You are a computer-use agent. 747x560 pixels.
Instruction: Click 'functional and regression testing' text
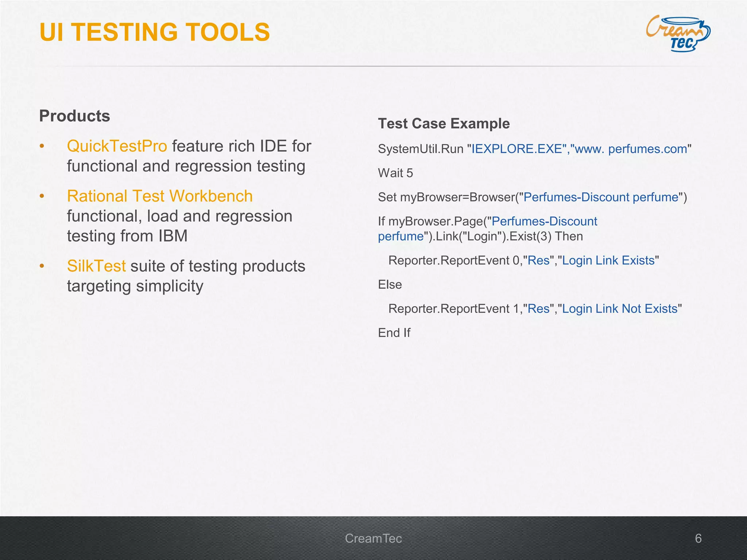point(186,166)
